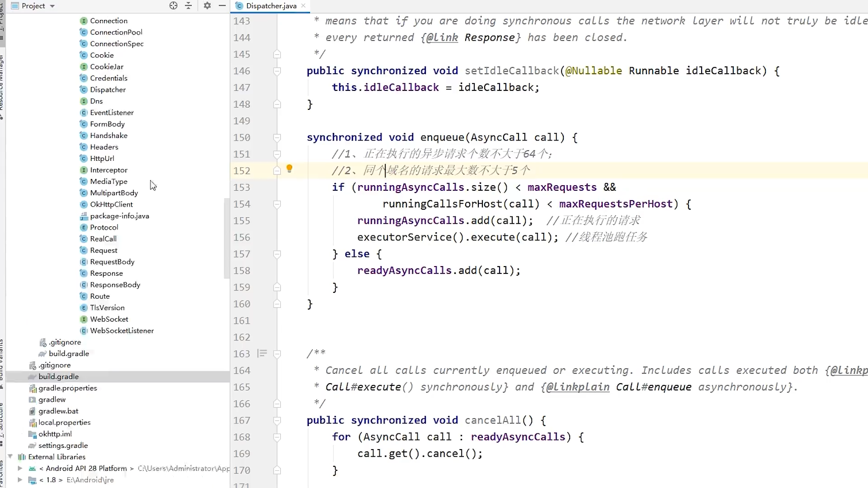The image size is (868, 488).
Task: Open project panel settings gear
Action: (x=207, y=6)
